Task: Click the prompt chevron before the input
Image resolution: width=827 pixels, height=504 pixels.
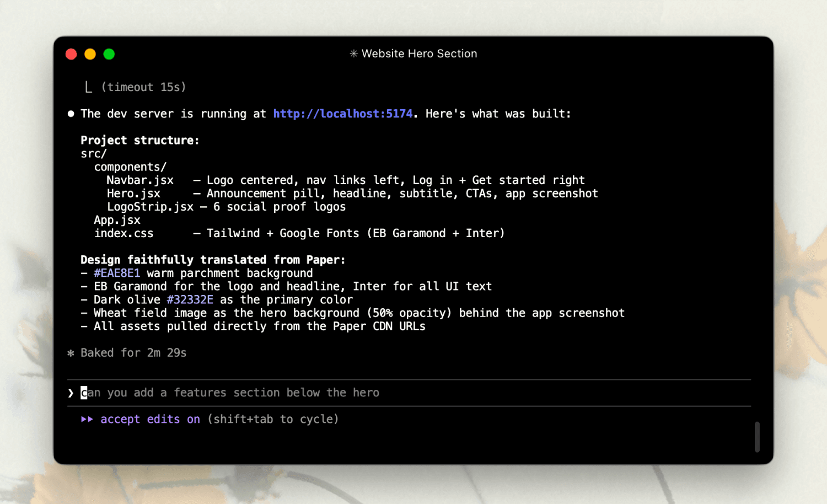Action: coord(71,393)
